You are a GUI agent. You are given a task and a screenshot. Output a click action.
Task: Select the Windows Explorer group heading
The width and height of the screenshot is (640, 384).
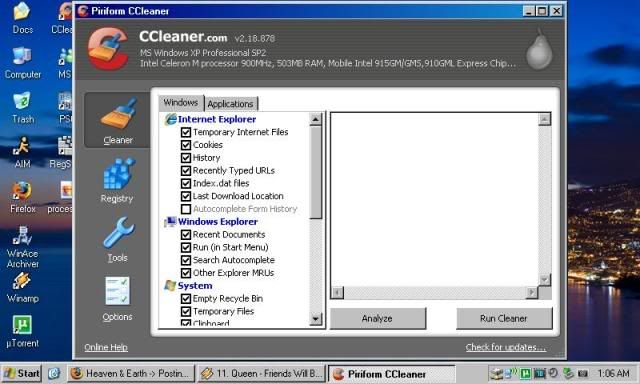click(218, 222)
